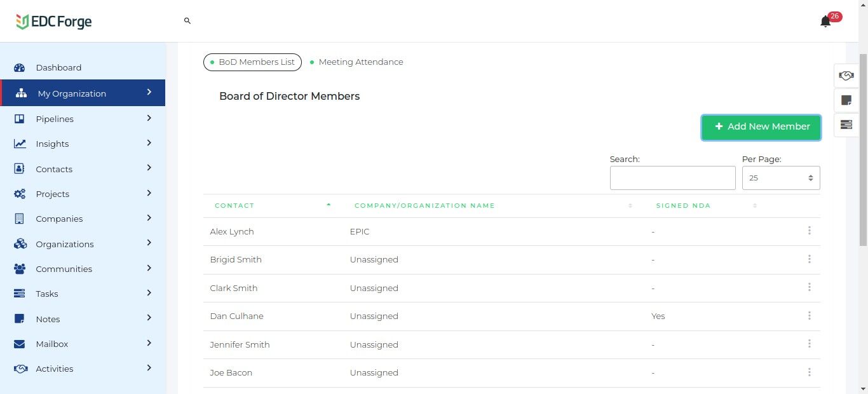Open the sticky note quick-action icon
Image resolution: width=868 pixels, height=394 pixels.
coord(846,100)
